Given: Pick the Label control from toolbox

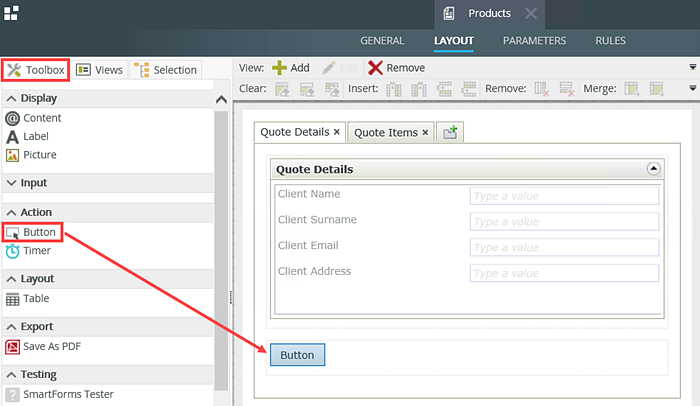Looking at the screenshot, I should tap(36, 136).
